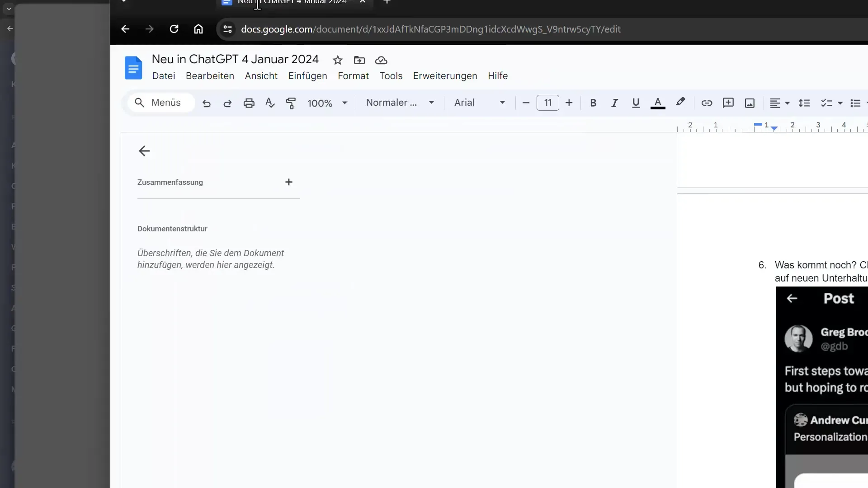Open the paragraph style dropdown
This screenshot has height=488, width=868.
click(400, 103)
